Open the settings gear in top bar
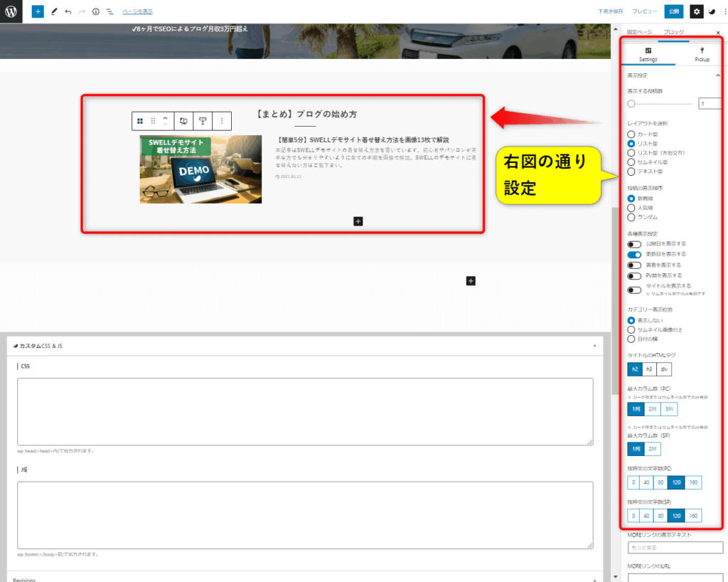 coord(697,11)
